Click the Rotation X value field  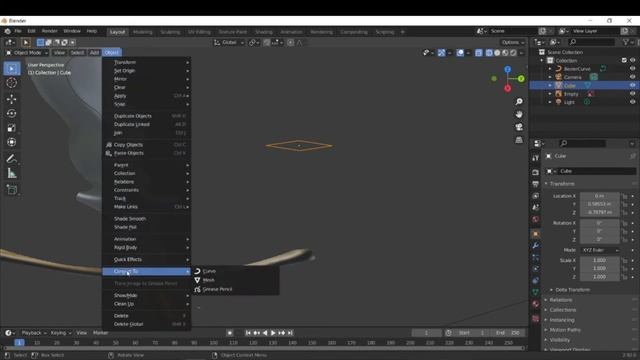(600, 223)
